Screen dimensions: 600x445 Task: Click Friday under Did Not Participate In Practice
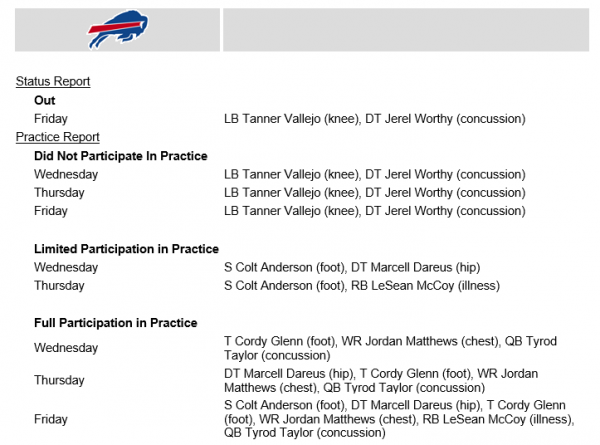pos(50,211)
